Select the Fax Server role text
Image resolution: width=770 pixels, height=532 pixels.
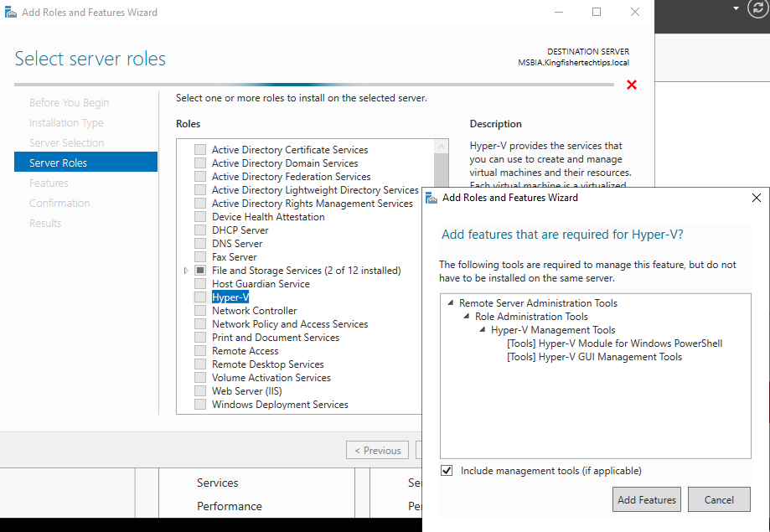(x=235, y=257)
